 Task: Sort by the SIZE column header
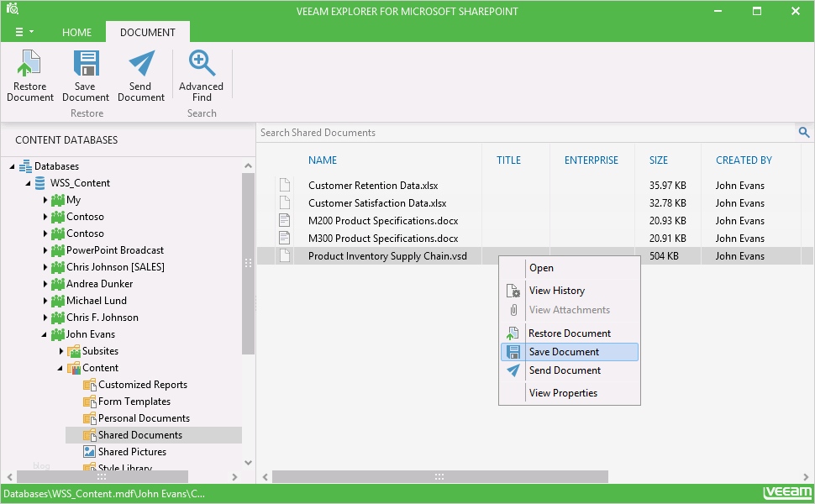click(659, 160)
